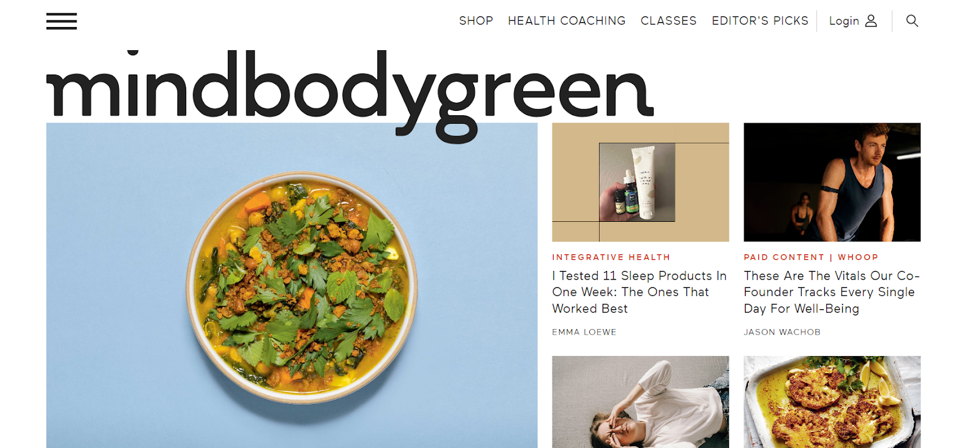Go to Health Coaching section
980x448 pixels.
(x=567, y=21)
